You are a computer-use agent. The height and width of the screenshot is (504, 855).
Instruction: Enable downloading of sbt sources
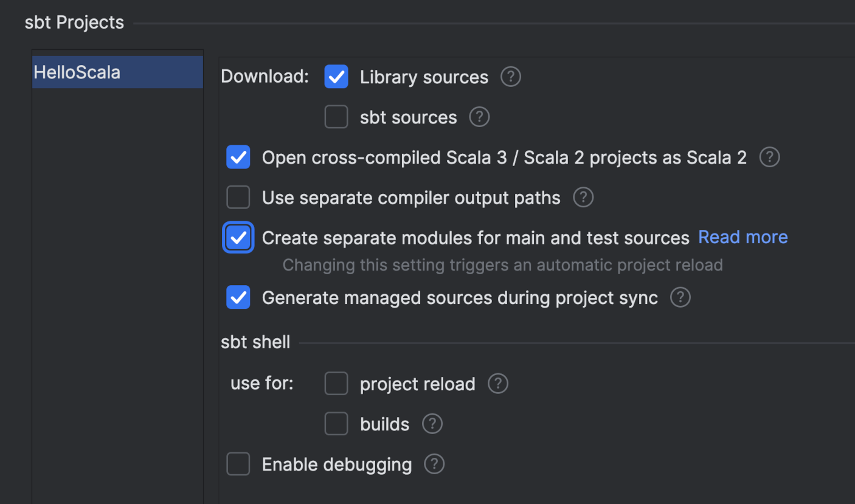336,117
